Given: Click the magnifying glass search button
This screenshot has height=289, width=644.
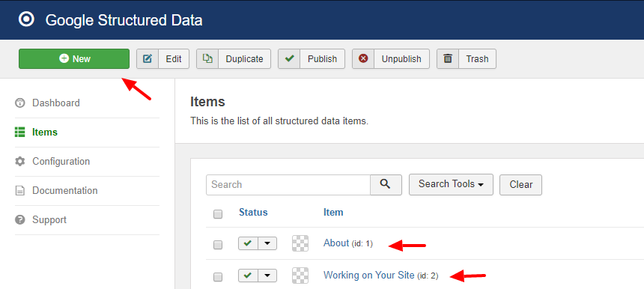Looking at the screenshot, I should [386, 184].
